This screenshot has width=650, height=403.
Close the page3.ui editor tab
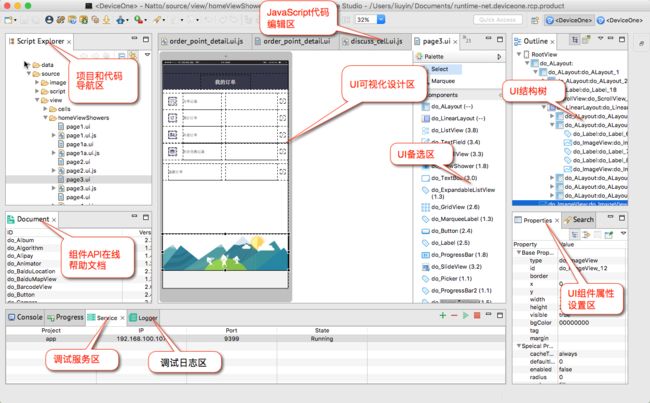tap(455, 41)
